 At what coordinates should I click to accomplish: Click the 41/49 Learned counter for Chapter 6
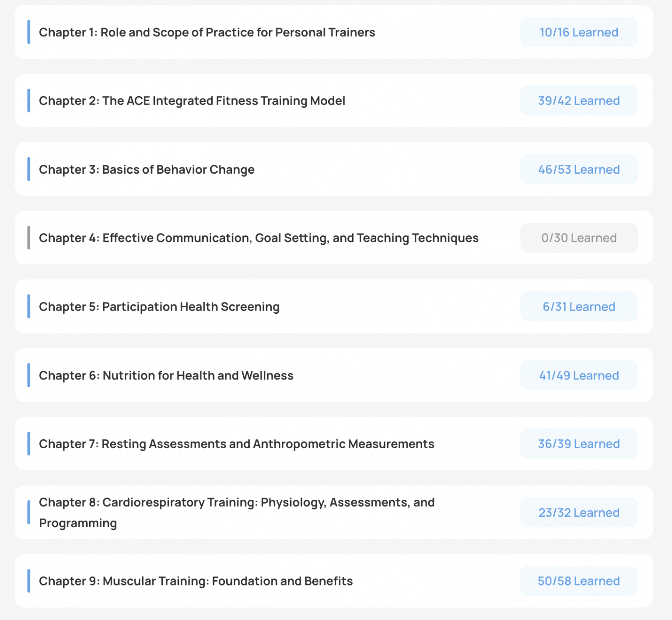tap(578, 375)
